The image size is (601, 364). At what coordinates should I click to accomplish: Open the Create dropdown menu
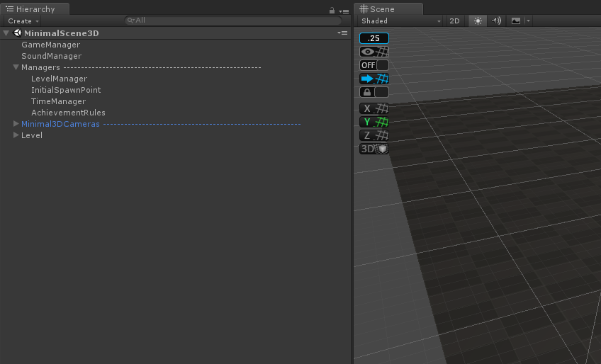[23, 21]
